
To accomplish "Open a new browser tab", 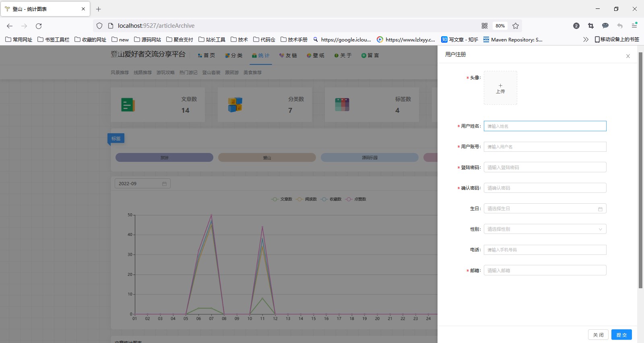I will 98,9.
